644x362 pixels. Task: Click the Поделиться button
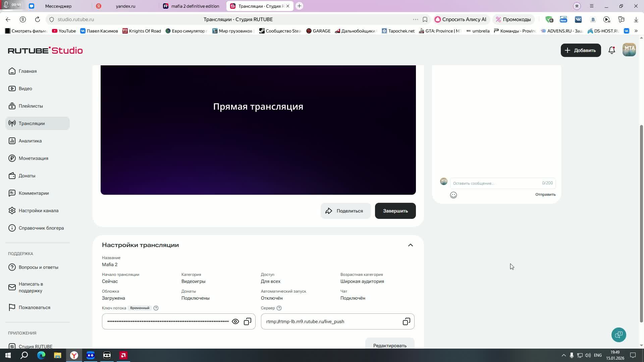[345, 211]
